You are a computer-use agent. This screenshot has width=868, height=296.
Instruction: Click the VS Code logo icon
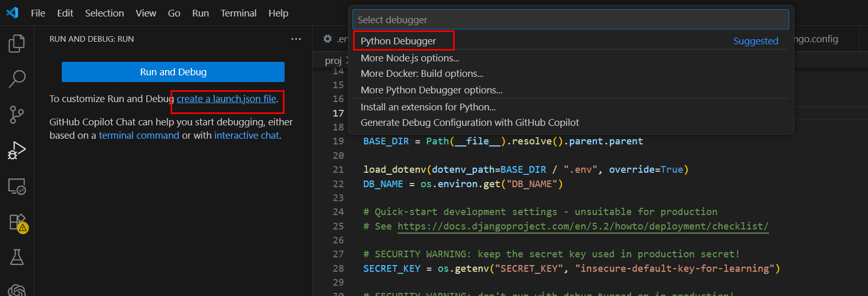point(12,12)
